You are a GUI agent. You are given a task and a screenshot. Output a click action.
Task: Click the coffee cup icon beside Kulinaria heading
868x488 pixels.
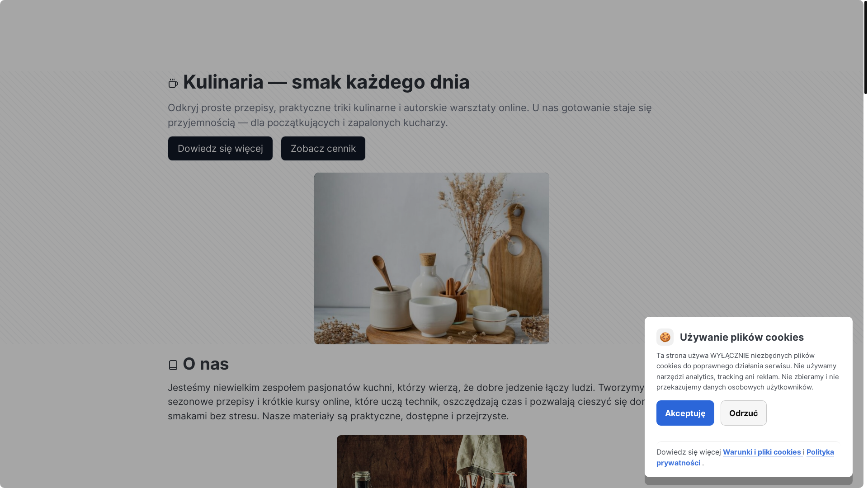click(173, 83)
